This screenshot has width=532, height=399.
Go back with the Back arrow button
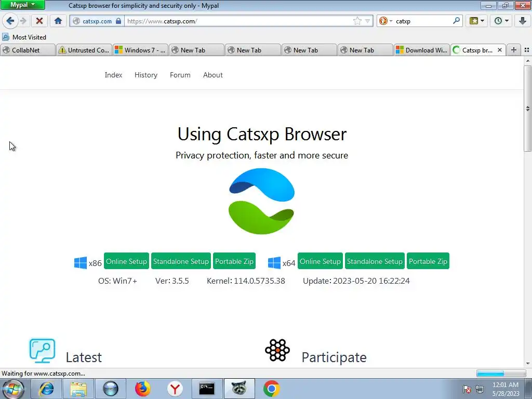click(x=10, y=21)
